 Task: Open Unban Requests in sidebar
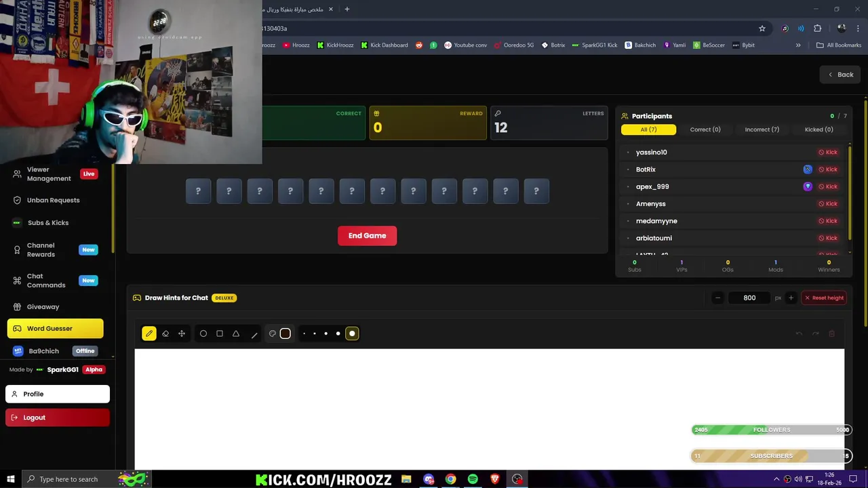click(x=54, y=200)
